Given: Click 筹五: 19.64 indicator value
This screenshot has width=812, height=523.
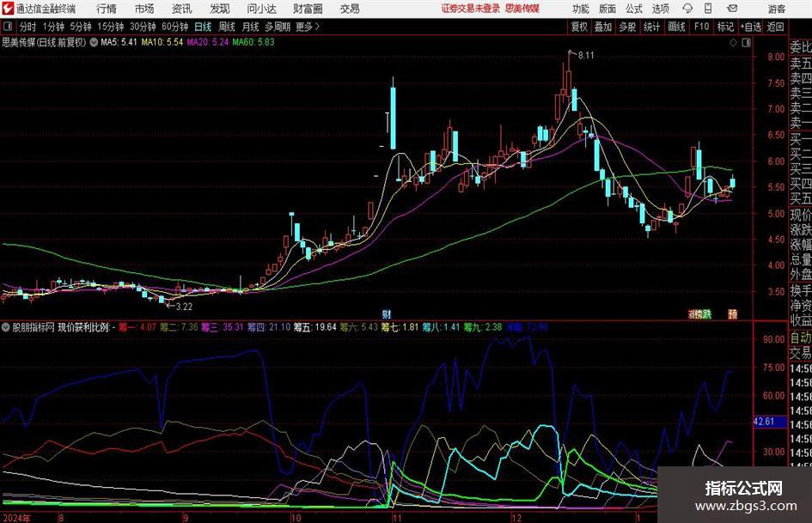Looking at the screenshot, I should click(x=314, y=327).
